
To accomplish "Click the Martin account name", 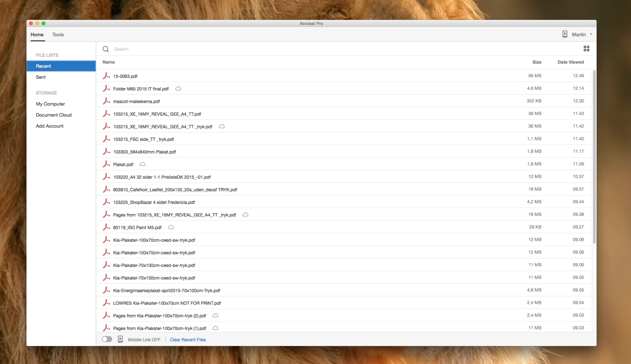I will (x=579, y=34).
